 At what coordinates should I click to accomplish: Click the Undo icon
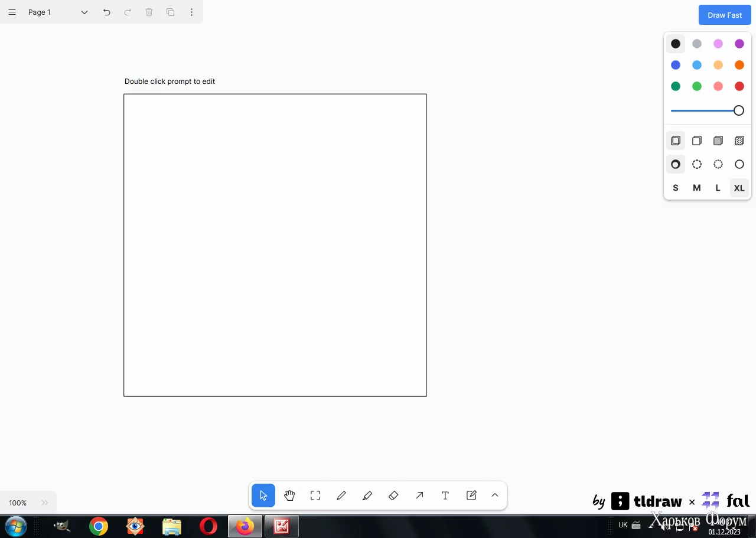(x=106, y=12)
